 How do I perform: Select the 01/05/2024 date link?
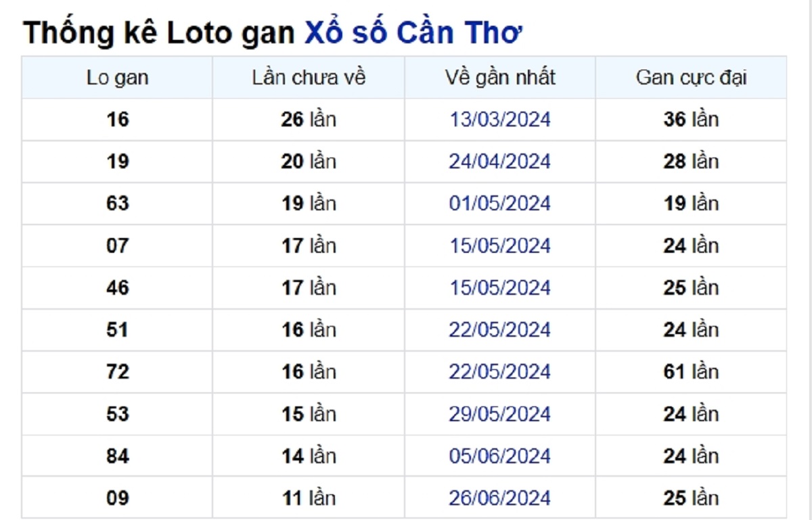pos(500,204)
